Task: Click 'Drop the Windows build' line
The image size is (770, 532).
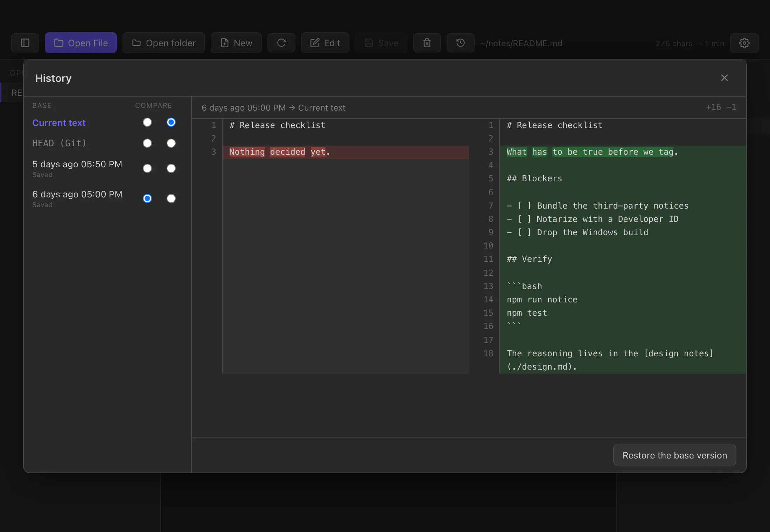Action: tap(623, 232)
